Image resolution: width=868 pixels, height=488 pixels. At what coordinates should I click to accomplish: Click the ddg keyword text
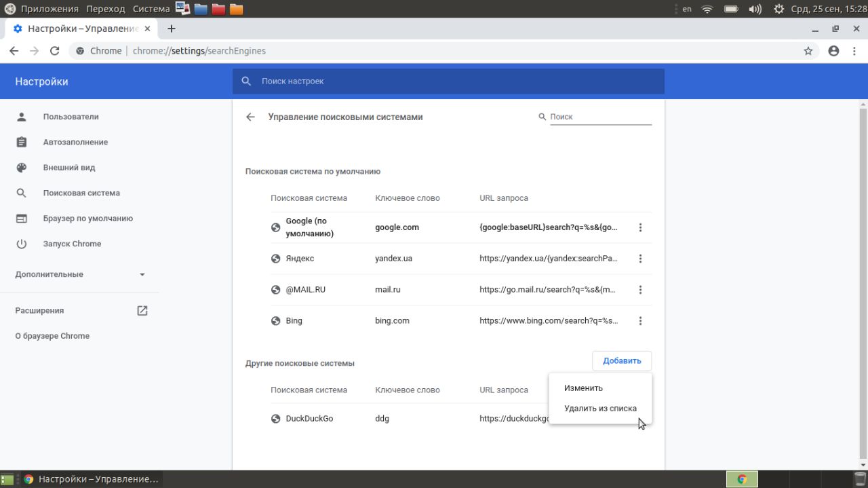pos(382,419)
